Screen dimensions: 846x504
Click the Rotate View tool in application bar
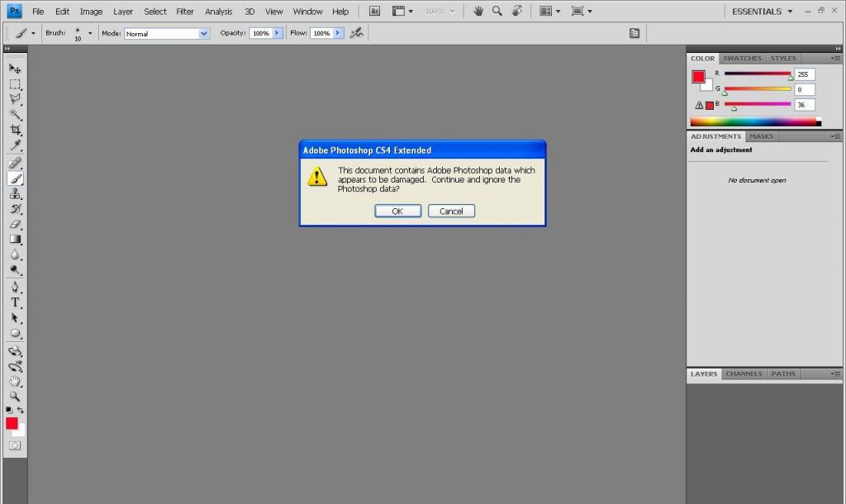click(x=517, y=11)
